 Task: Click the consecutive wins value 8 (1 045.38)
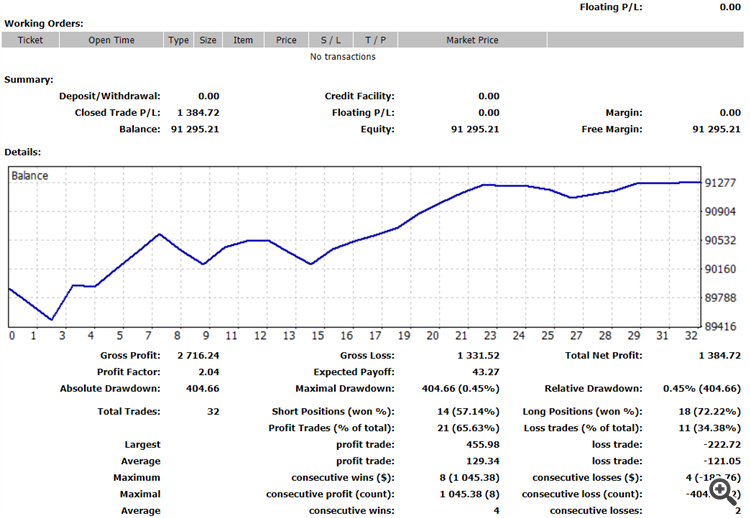coord(470,477)
